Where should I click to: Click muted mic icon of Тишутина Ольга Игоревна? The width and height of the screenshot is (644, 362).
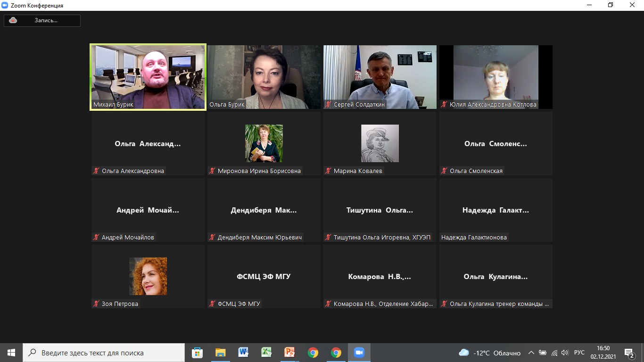point(329,238)
